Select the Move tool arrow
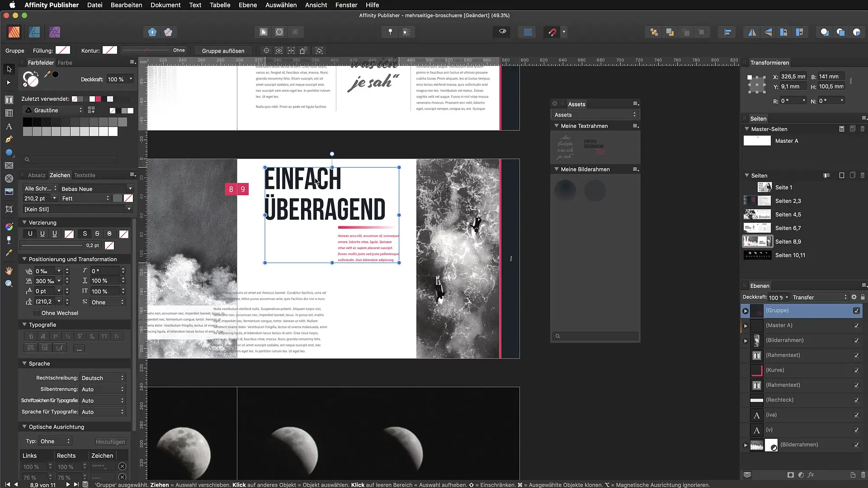This screenshot has width=868, height=488. (x=9, y=69)
